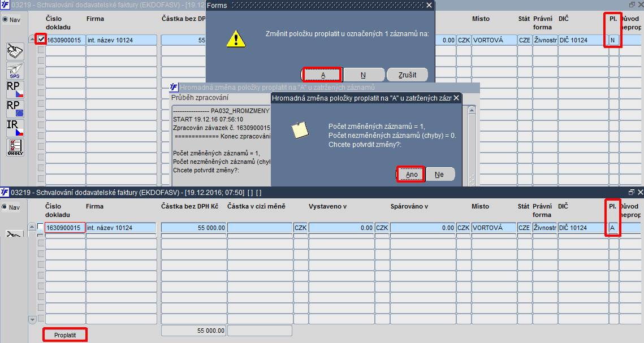The image size is (644, 343).
Task: Select the Nav radio button in upper window
Action: tap(5, 20)
